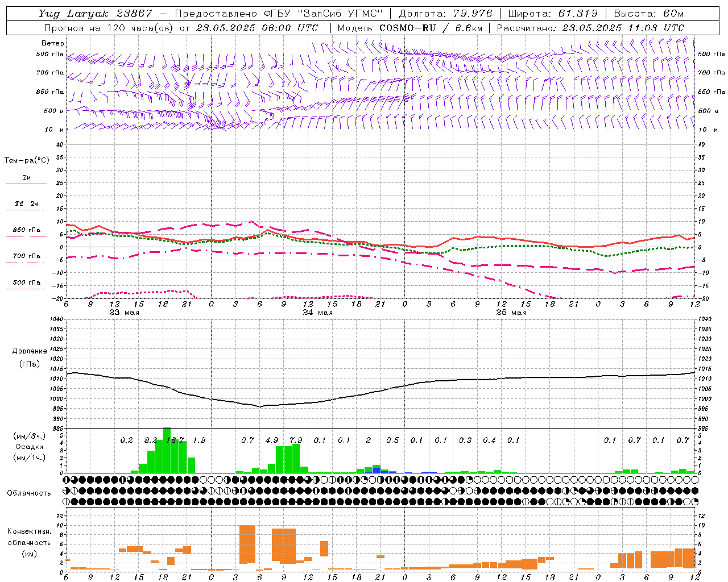
Task: Click the 700 гПа temperature legend label
Action: pos(27,256)
